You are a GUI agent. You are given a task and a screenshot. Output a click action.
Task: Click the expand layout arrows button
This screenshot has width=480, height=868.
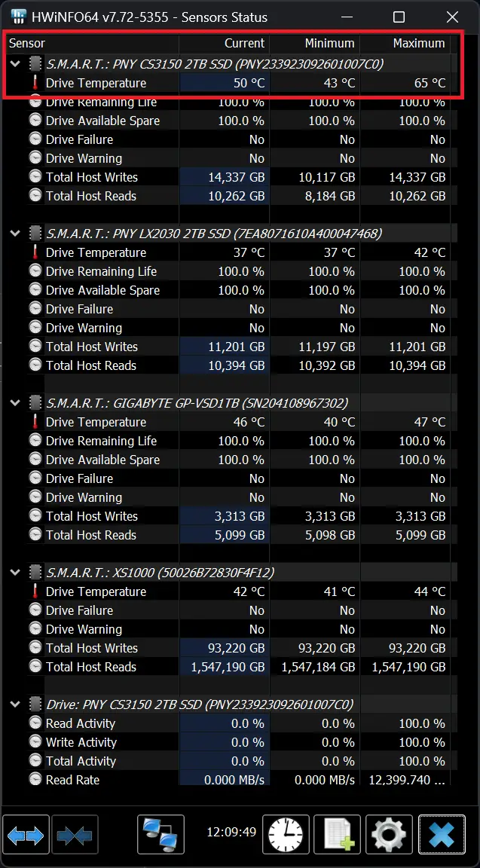26,834
